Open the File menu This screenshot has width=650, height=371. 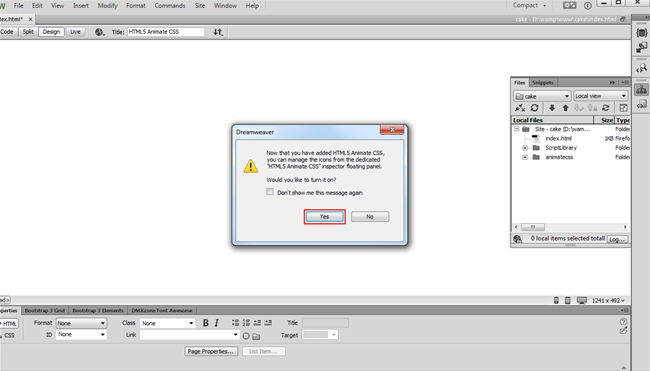tap(19, 5)
